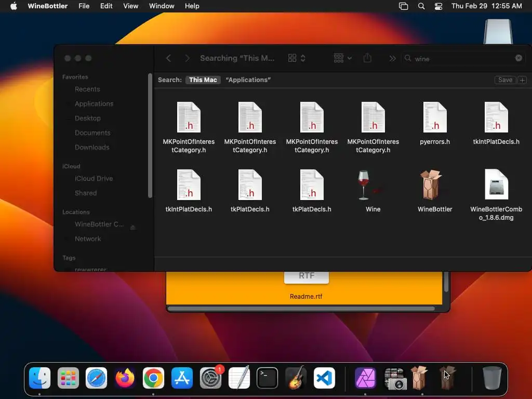Clear the search field with the X button
This screenshot has height=399, width=532.
tap(518, 58)
